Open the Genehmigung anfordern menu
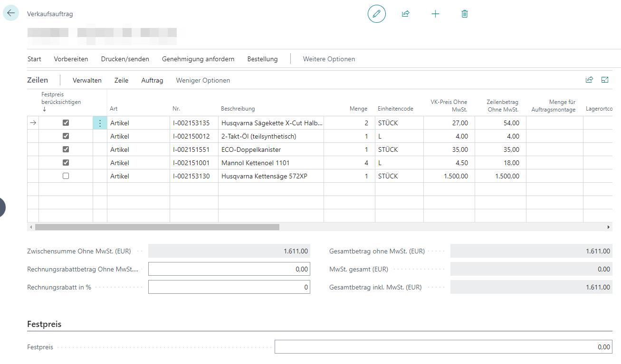 tap(198, 59)
